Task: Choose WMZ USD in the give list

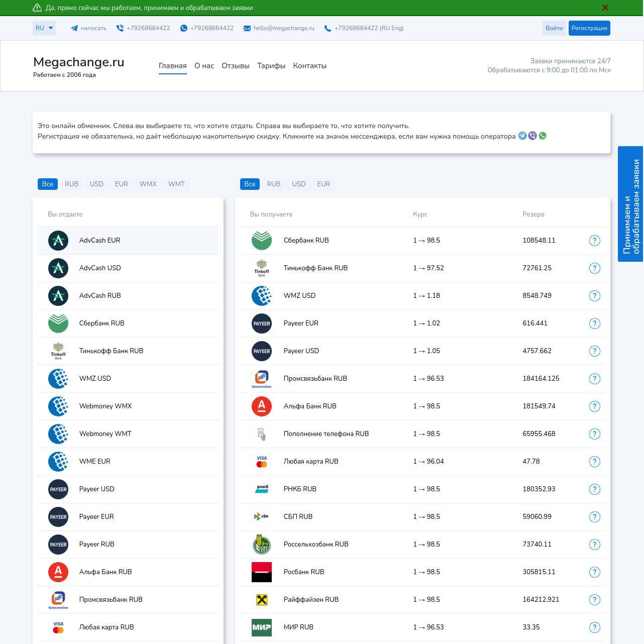Action: click(128, 379)
